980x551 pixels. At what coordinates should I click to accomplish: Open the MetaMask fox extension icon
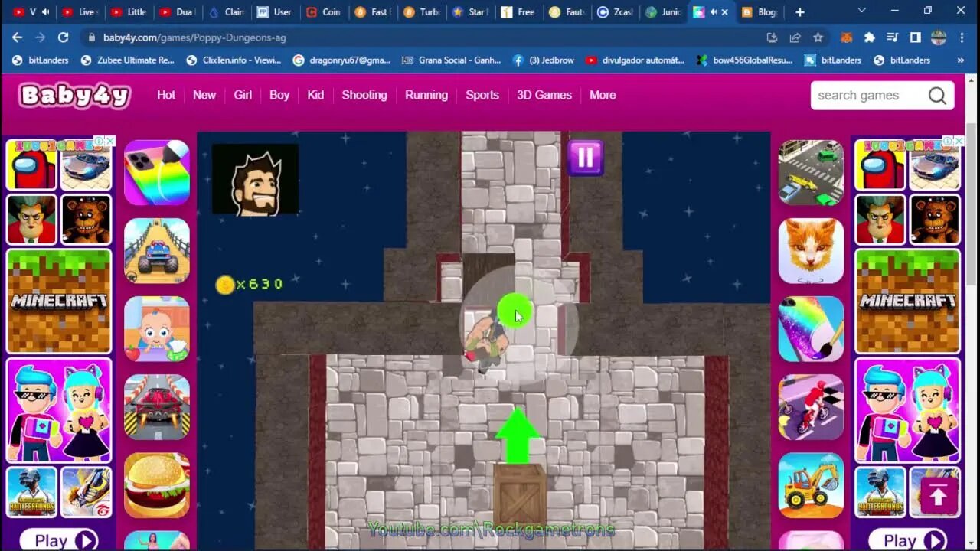pyautogui.click(x=846, y=37)
